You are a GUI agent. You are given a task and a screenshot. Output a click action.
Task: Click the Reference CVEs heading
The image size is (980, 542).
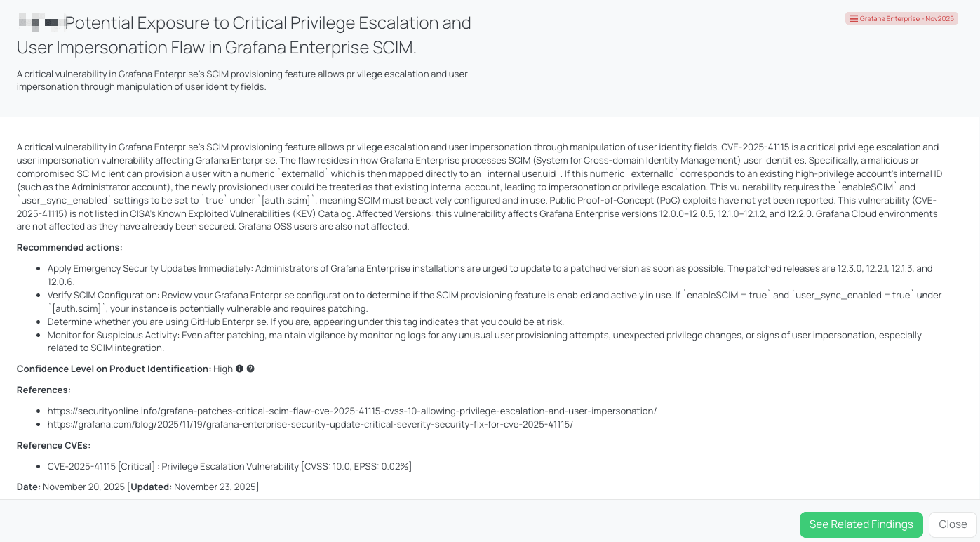tap(53, 445)
